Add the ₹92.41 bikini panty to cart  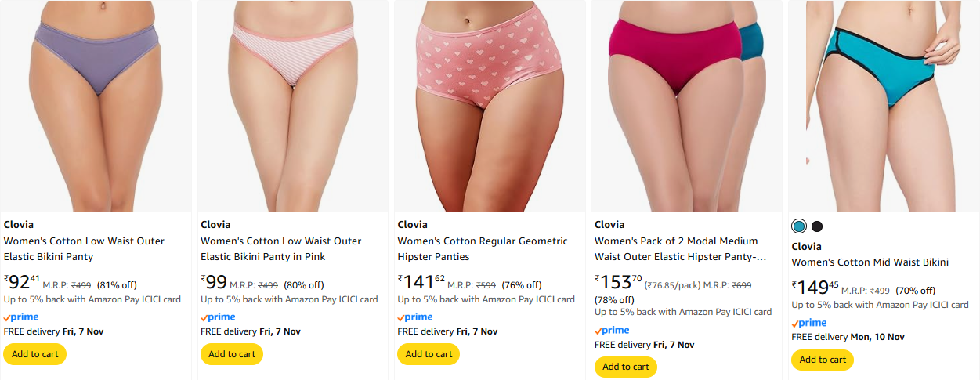tap(35, 354)
